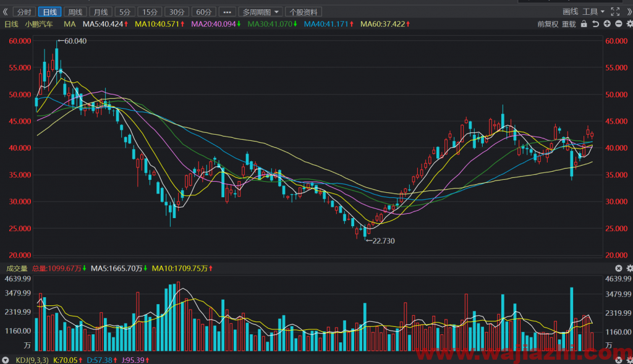Open the 工具 tools dropdown
633x364 pixels.
(x=593, y=12)
